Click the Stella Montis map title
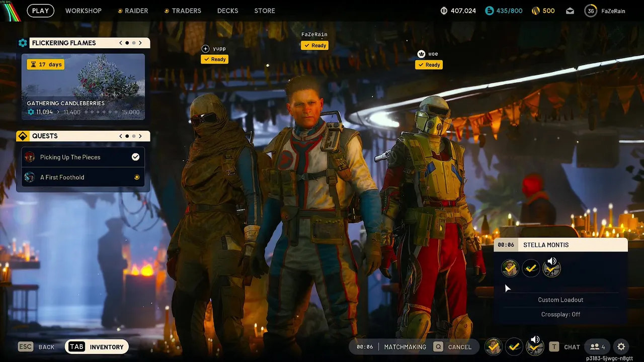The width and height of the screenshot is (644, 362). tap(546, 245)
